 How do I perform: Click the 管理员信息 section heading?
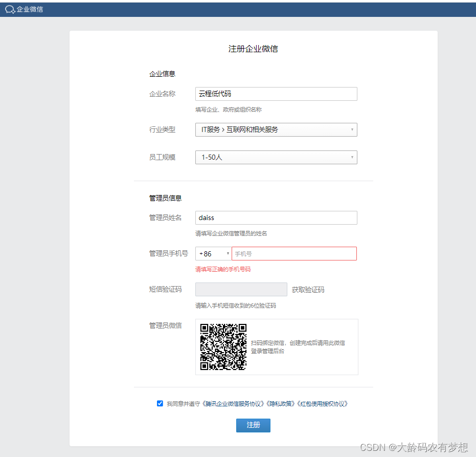[165, 198]
